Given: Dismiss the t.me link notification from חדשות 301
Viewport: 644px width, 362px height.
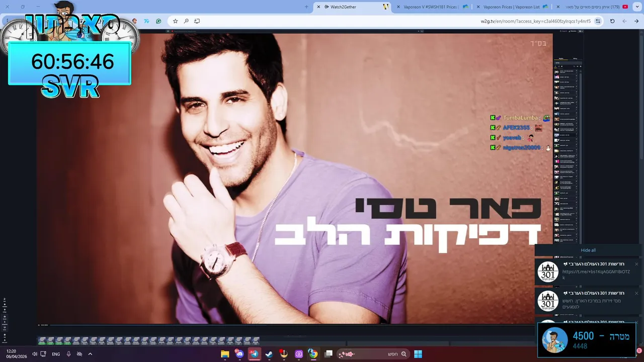Looking at the screenshot, I should point(636,264).
